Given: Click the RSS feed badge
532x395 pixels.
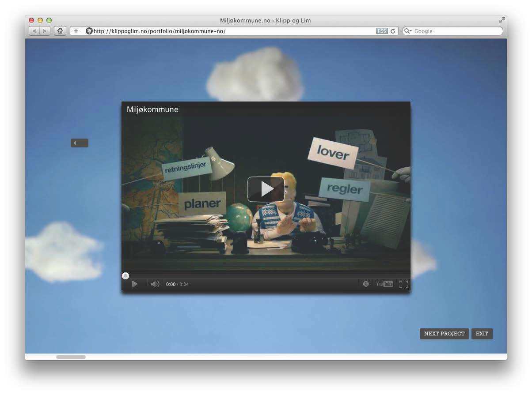Looking at the screenshot, I should coord(382,31).
